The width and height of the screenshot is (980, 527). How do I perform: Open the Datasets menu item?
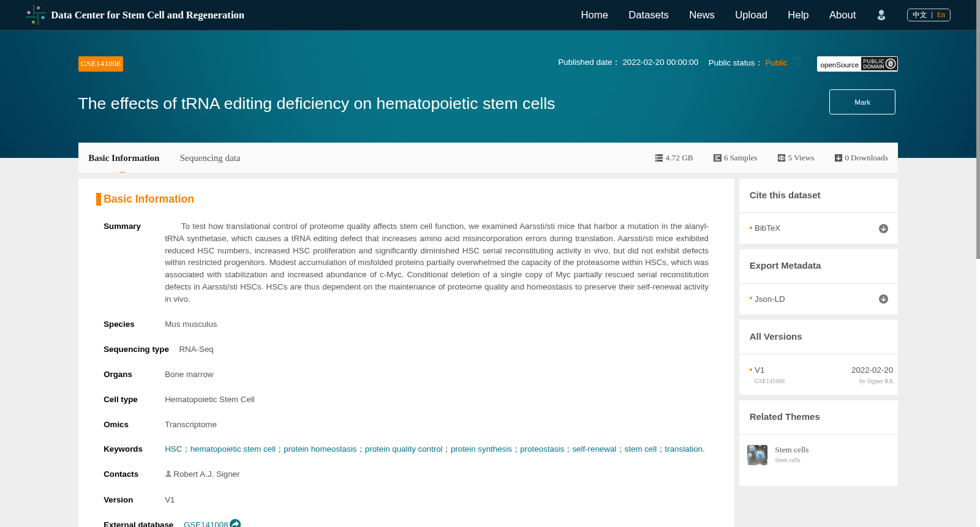[648, 15]
